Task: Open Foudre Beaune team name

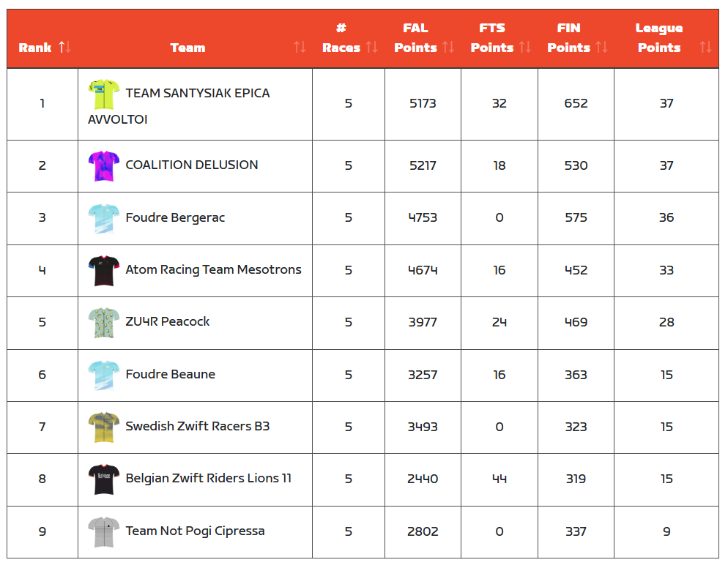Action: click(x=170, y=375)
